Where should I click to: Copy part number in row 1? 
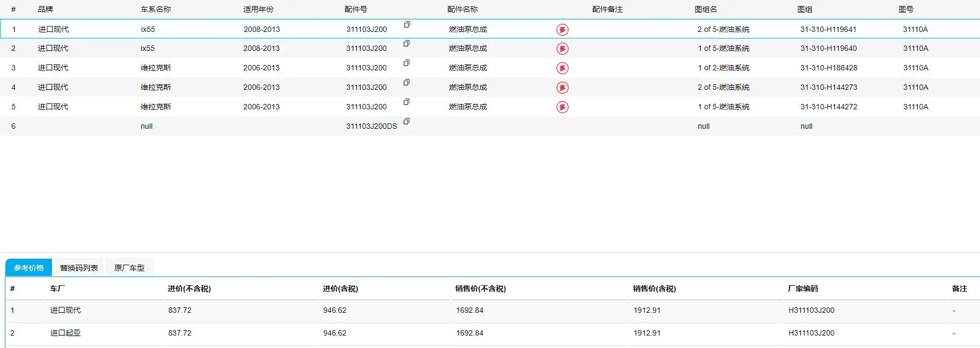click(407, 24)
